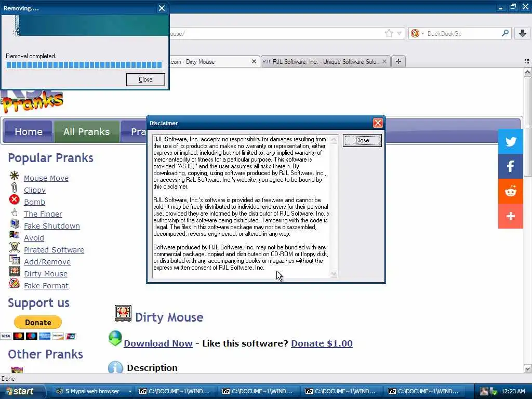Click the Pirated Software skull icon

click(x=14, y=247)
